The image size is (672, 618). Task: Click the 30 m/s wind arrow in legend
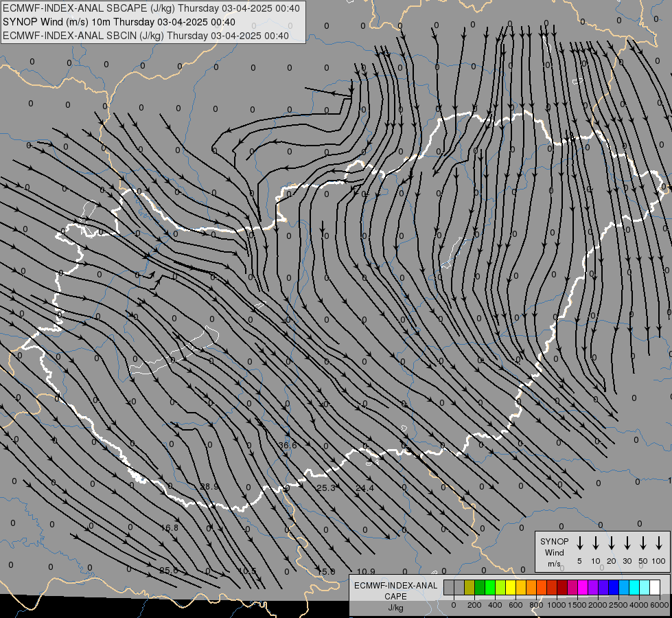(627, 543)
